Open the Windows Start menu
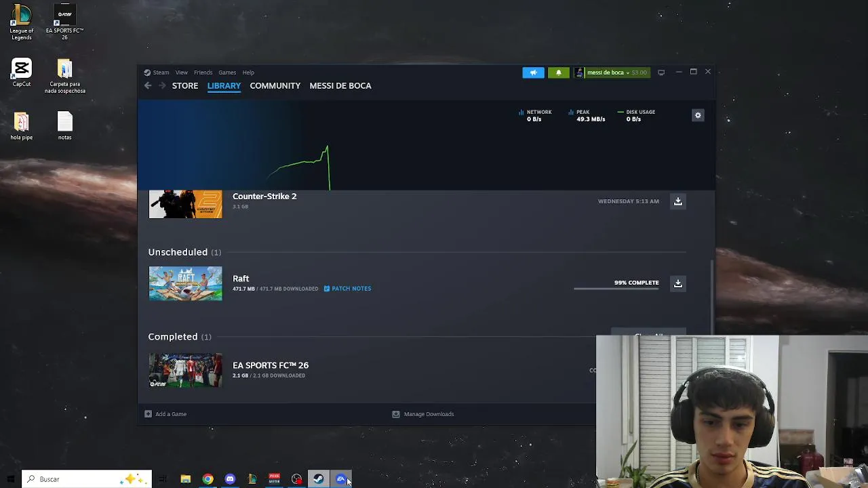Image resolution: width=868 pixels, height=488 pixels. pos(10,479)
